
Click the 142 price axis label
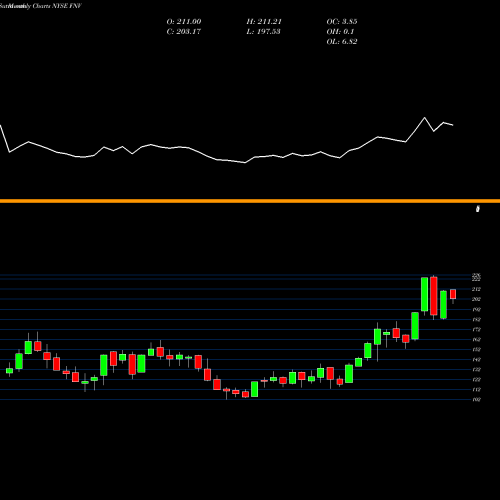[476, 359]
